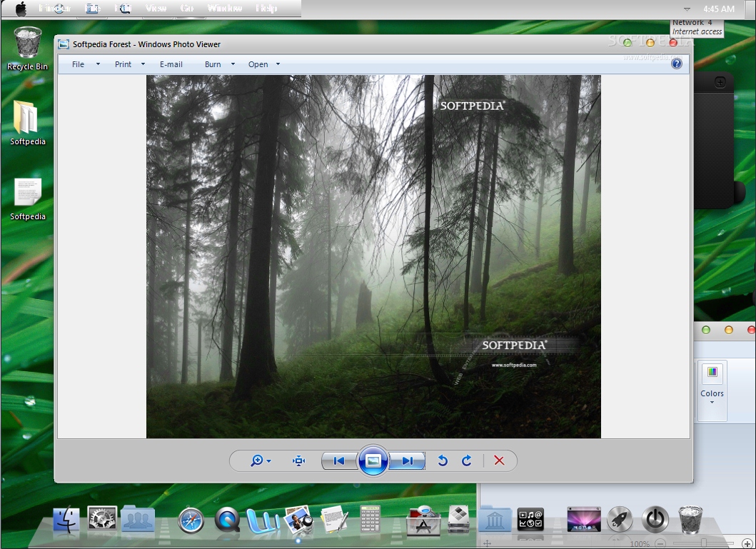The image size is (756, 549).
Task: Open the File menu in the top menu bar
Action: (93, 8)
